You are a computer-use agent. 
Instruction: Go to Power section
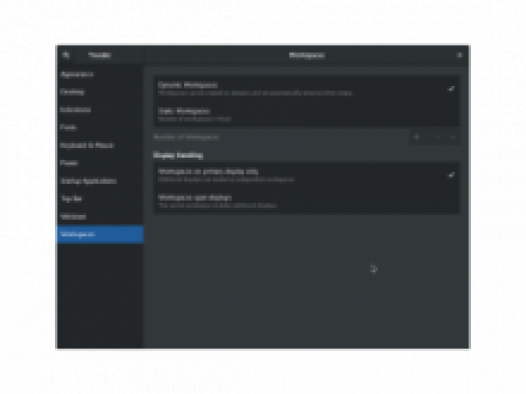click(100, 163)
